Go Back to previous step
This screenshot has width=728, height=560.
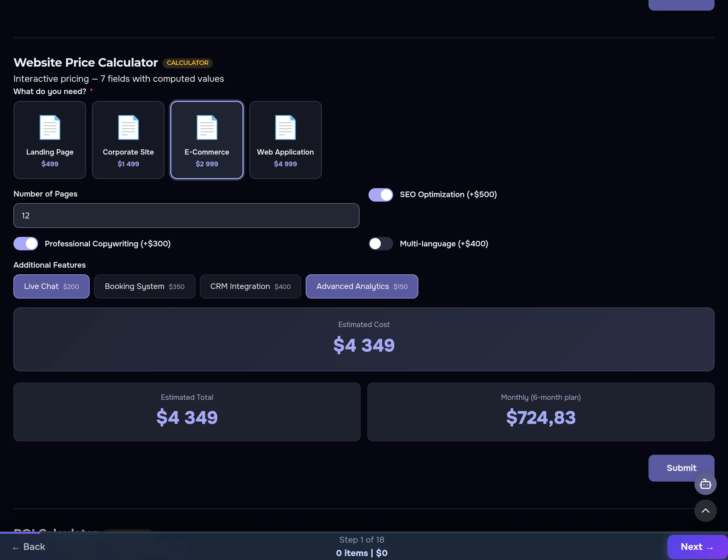pyautogui.click(x=29, y=547)
